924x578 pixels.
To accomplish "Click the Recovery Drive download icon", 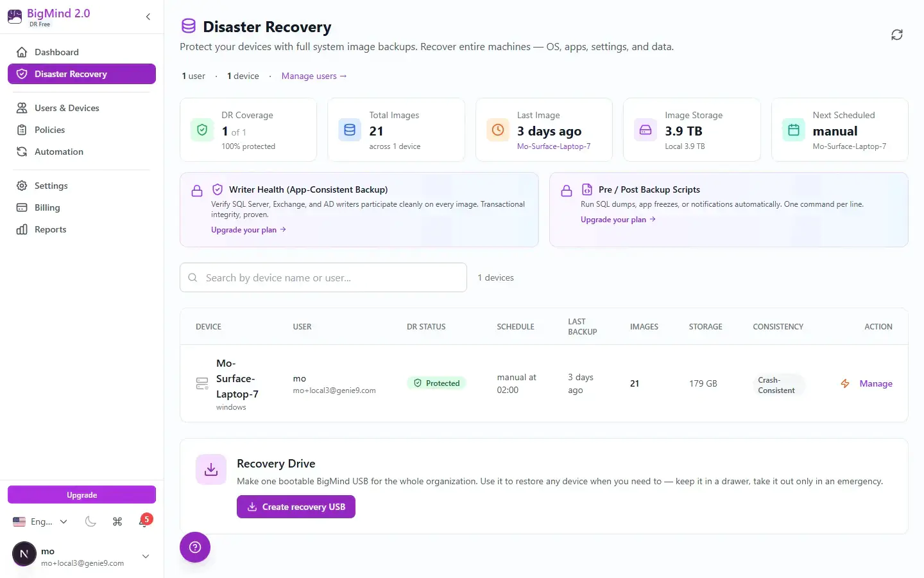I will pos(211,469).
